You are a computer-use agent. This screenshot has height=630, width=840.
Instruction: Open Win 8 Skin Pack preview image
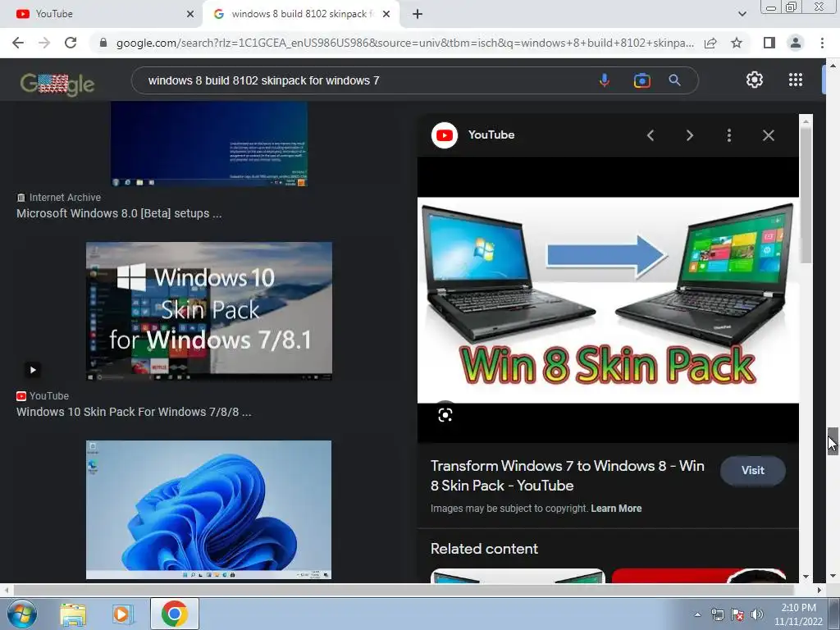608,300
